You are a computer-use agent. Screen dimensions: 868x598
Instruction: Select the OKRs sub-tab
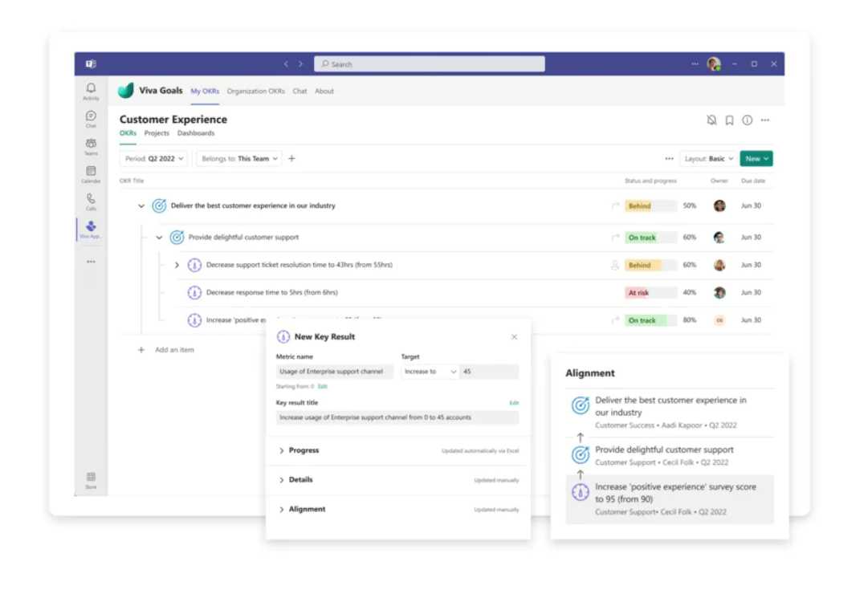pyautogui.click(x=128, y=133)
